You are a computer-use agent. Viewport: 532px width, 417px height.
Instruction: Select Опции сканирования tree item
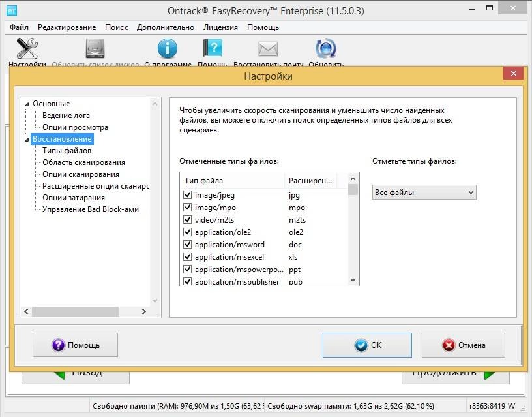coord(81,174)
